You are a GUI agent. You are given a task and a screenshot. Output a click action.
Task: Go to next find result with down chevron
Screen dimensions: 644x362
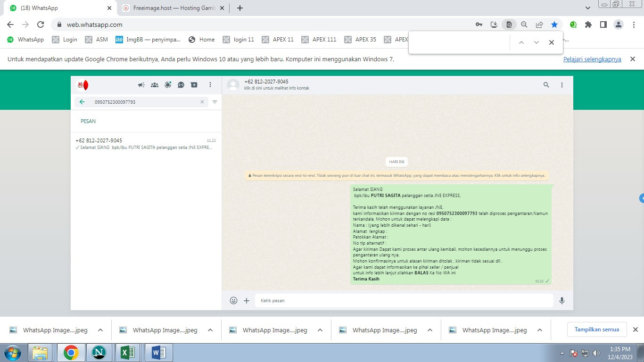[x=537, y=42]
